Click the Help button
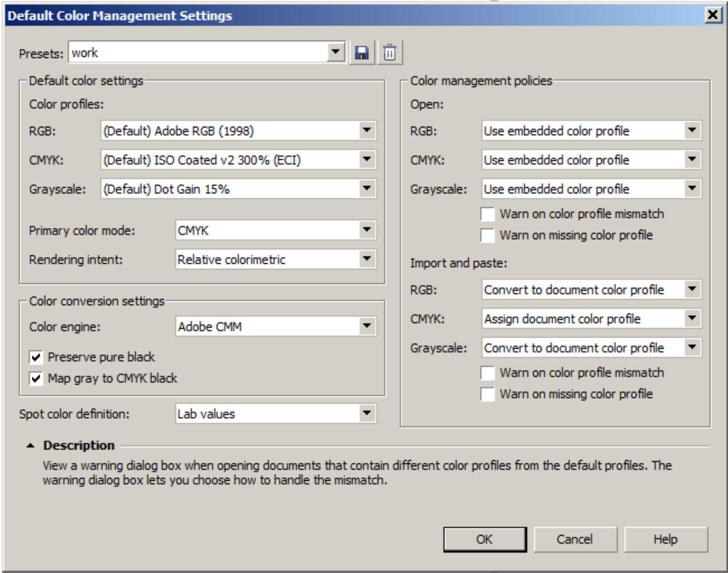 pyautogui.click(x=665, y=539)
